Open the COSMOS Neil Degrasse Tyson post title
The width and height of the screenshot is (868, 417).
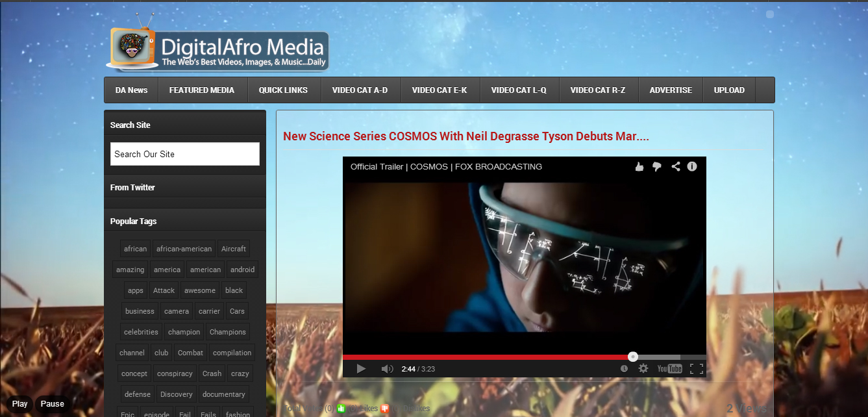point(466,136)
